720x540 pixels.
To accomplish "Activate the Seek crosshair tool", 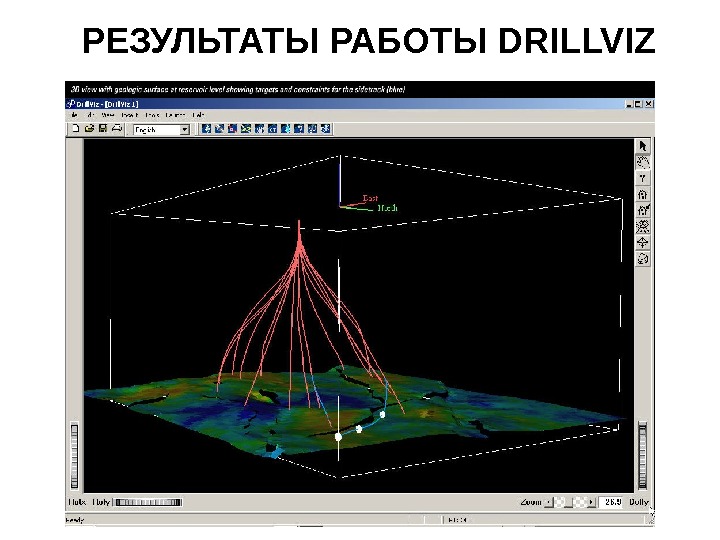I will [642, 242].
